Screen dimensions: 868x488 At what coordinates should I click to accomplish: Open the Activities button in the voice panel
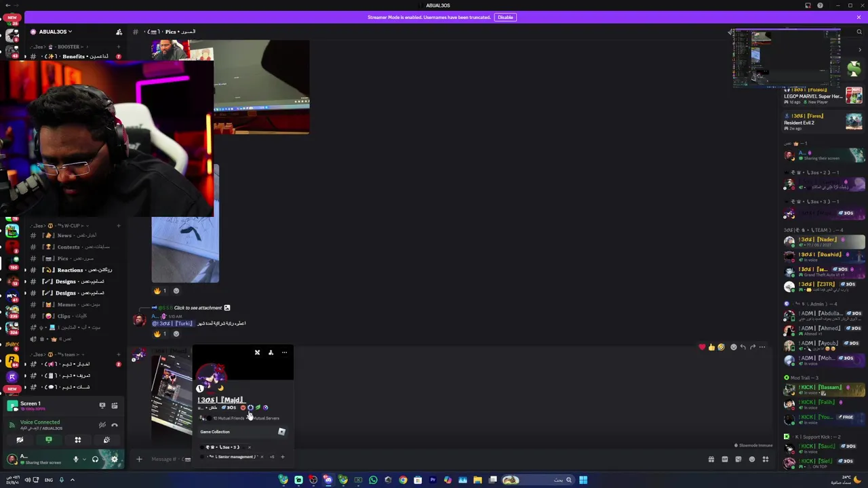click(x=78, y=441)
